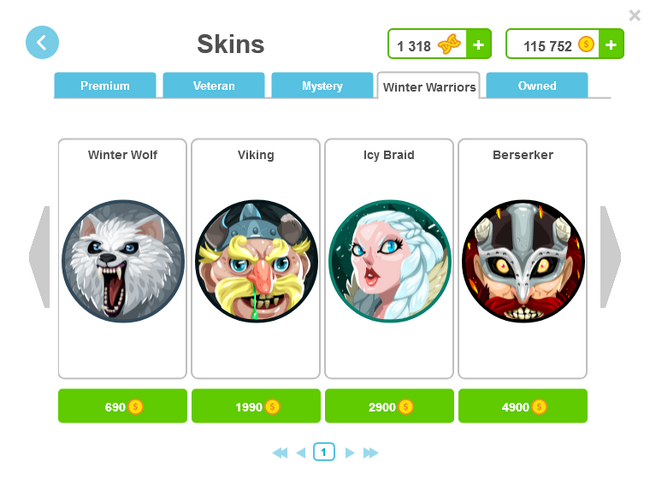Switch to the Veteran tab
650x479 pixels.
pyautogui.click(x=214, y=85)
